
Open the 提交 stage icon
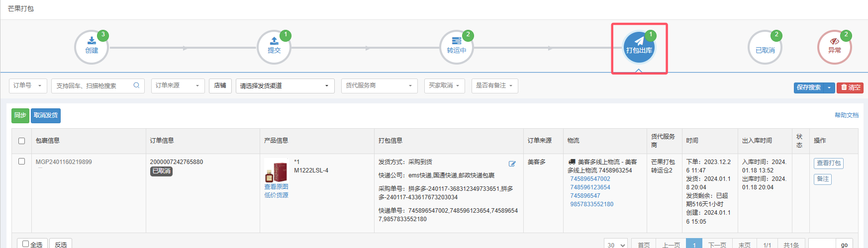click(274, 47)
